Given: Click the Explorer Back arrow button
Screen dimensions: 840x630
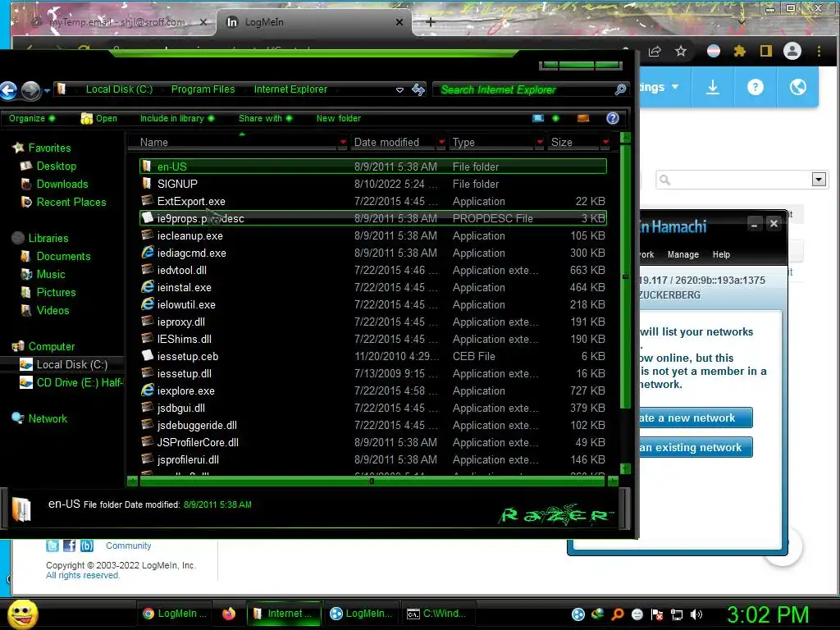Looking at the screenshot, I should [x=8, y=90].
